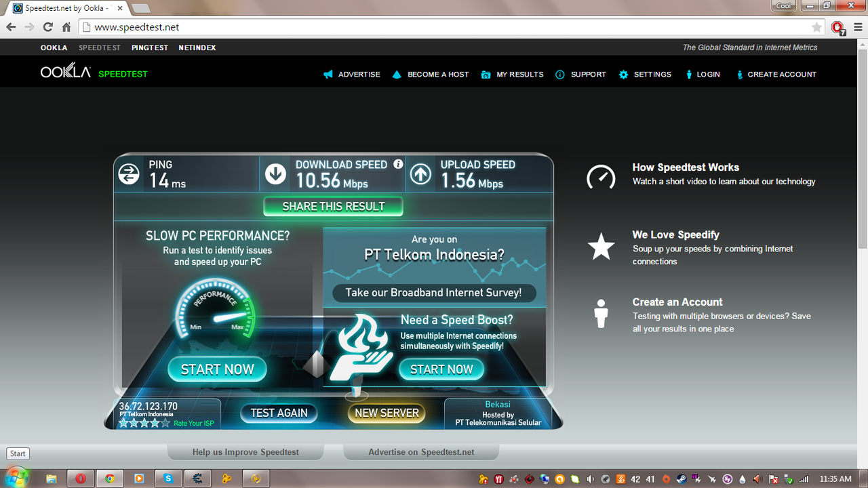
Task: Click the taskbar clock showing 11:35 AM
Action: pyautogui.click(x=835, y=479)
